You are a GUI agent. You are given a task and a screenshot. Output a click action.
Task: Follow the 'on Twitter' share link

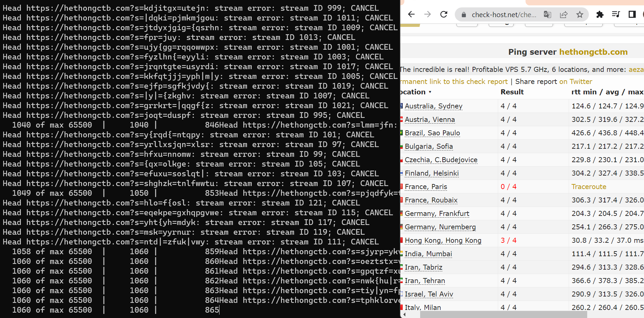click(575, 81)
